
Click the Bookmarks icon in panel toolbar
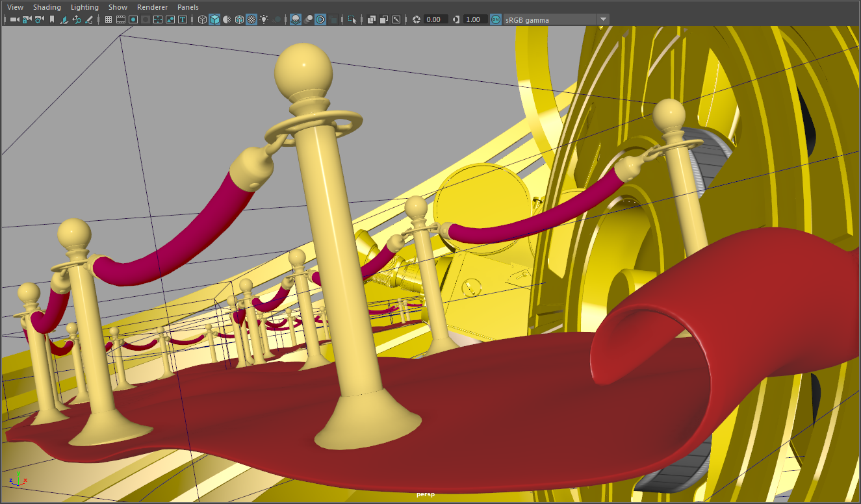click(52, 19)
